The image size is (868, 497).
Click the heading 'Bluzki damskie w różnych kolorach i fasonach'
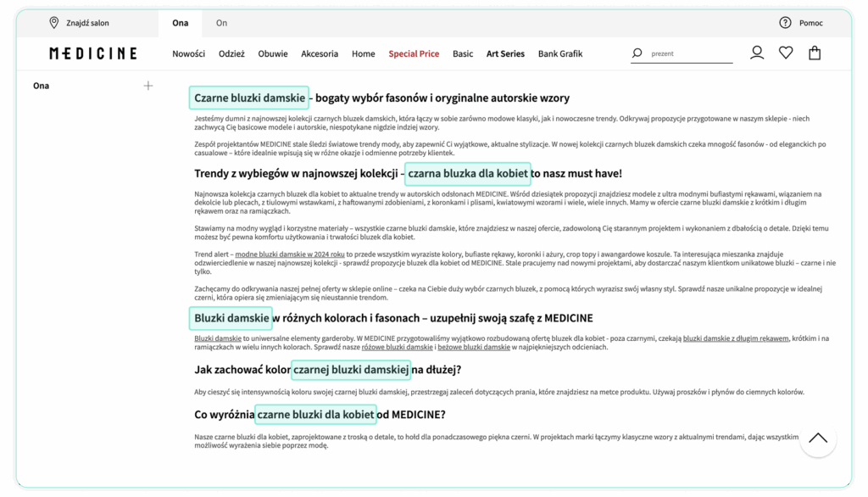pyautogui.click(x=393, y=318)
